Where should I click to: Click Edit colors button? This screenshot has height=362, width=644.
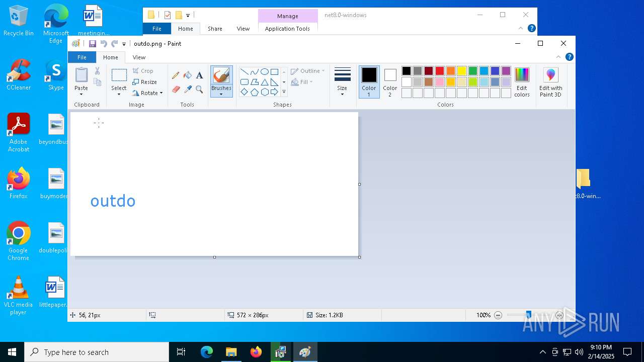click(522, 82)
